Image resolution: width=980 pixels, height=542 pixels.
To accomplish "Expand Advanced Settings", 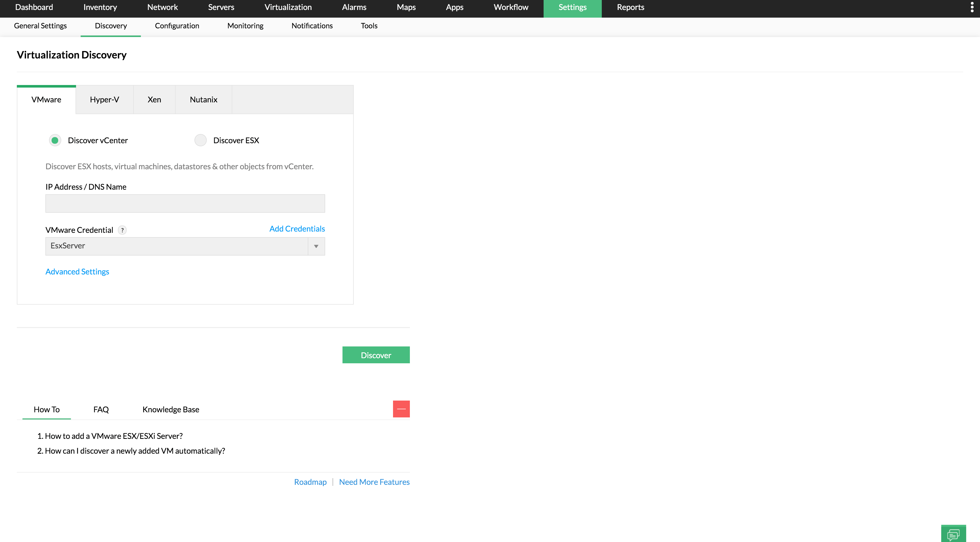I will pyautogui.click(x=77, y=271).
